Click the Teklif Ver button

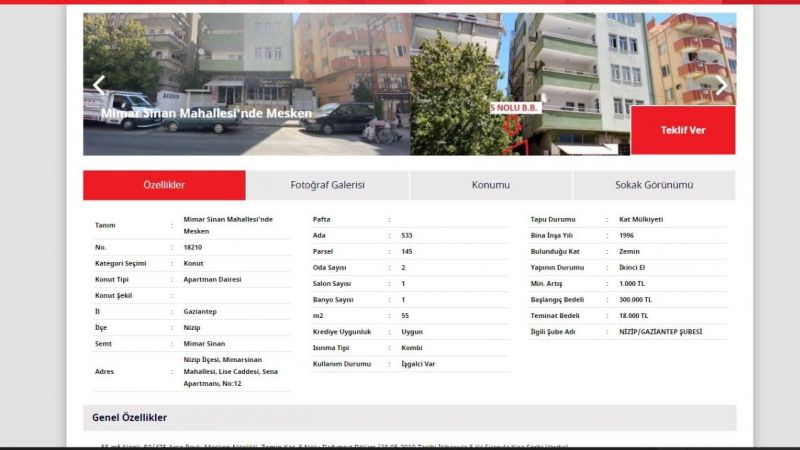coord(683,130)
